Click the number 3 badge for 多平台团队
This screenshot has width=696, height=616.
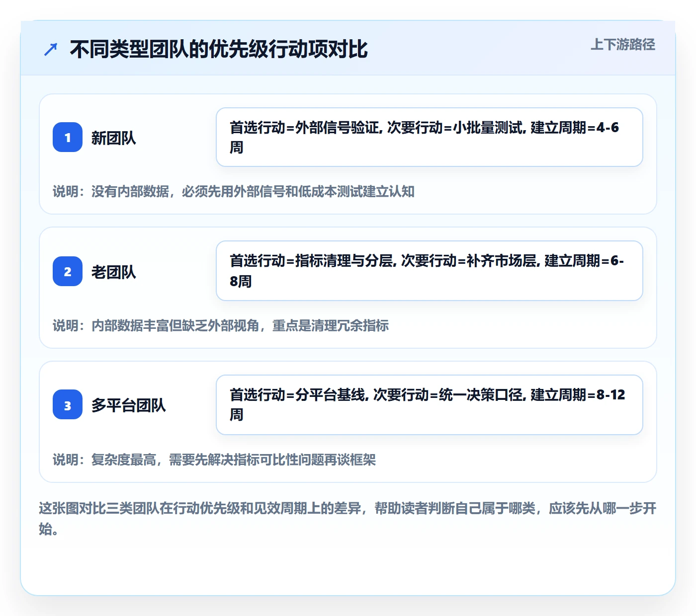[x=68, y=404]
